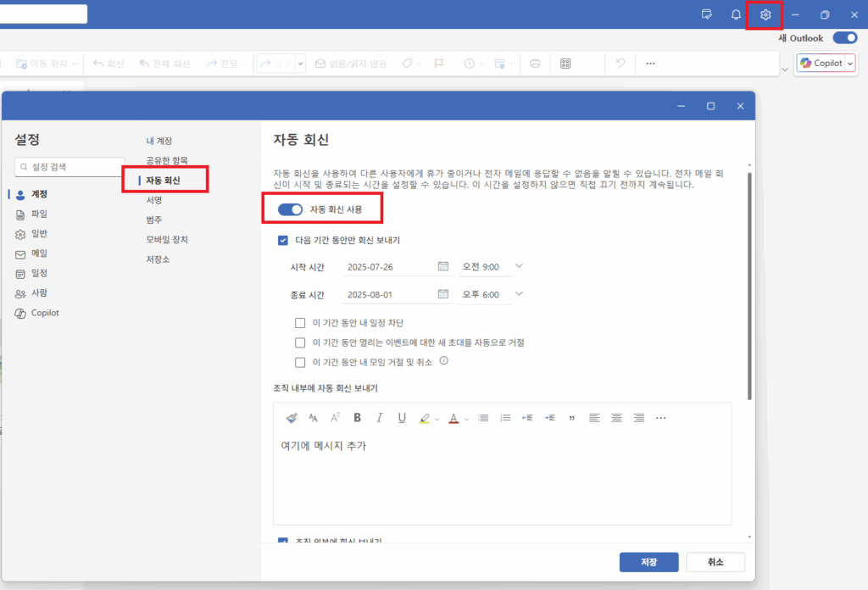The width and height of the screenshot is (868, 590).
Task: Expand the font color dropdown arrow
Action: point(466,417)
